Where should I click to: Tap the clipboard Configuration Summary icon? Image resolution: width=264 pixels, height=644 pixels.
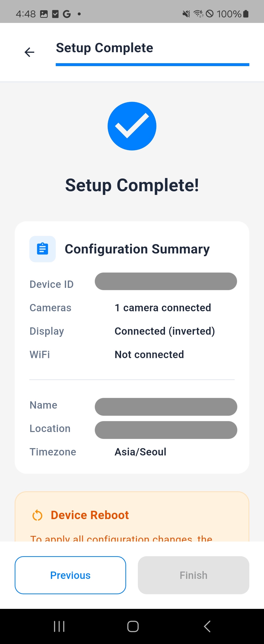pyautogui.click(x=43, y=249)
